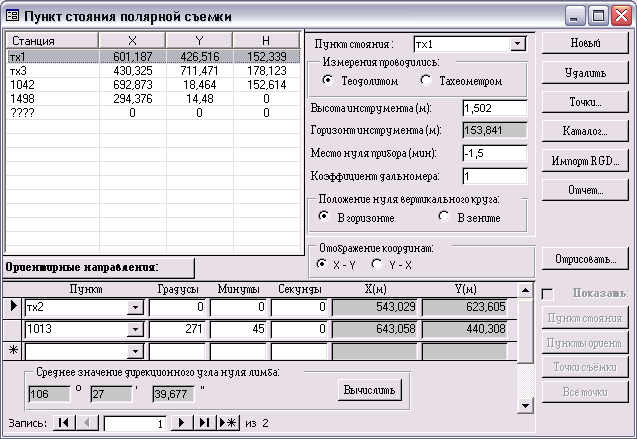Expand the тх2 point dropdown
Screen dimensions: 637x439
(x=135, y=307)
